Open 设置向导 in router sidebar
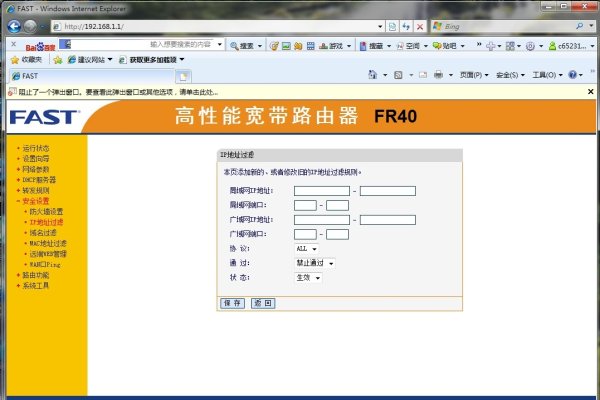This screenshot has height=400, width=600. pyautogui.click(x=36, y=159)
